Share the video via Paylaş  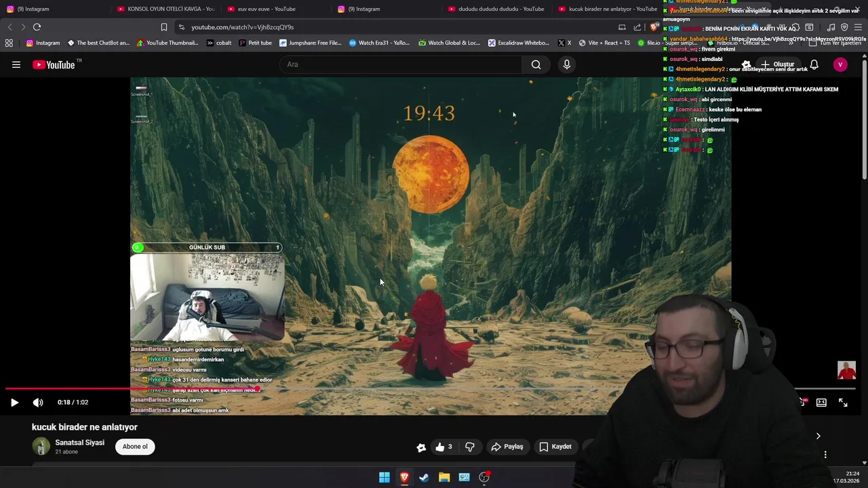[x=507, y=447]
